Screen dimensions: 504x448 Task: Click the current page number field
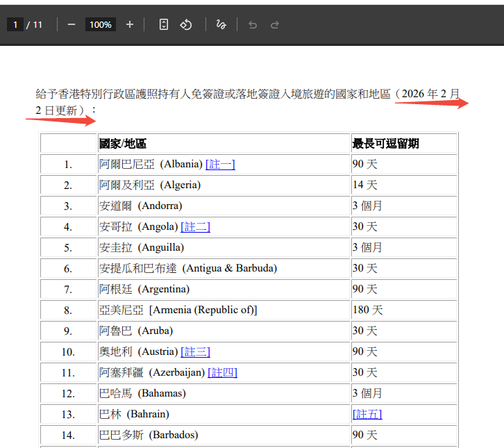15,24
